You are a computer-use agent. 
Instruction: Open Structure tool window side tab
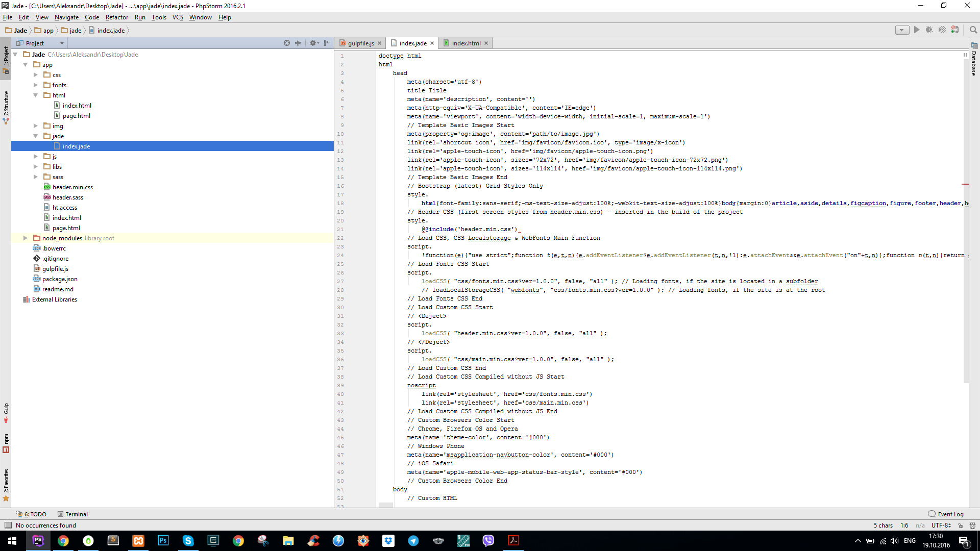coord(6,108)
